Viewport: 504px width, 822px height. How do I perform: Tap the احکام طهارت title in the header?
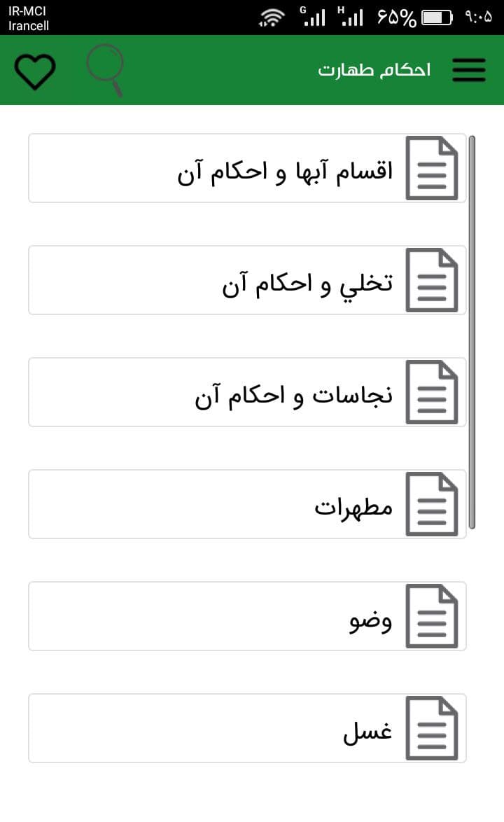click(x=374, y=70)
